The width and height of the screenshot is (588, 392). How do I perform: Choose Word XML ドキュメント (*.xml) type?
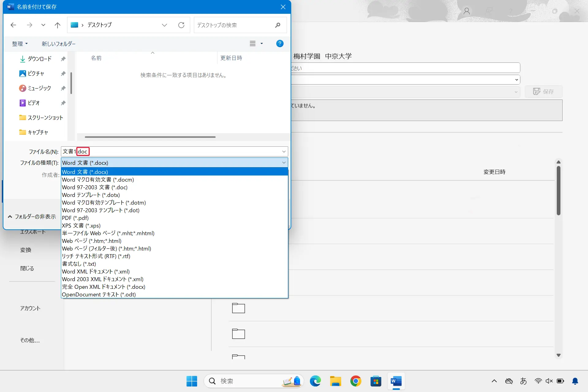tap(175, 271)
